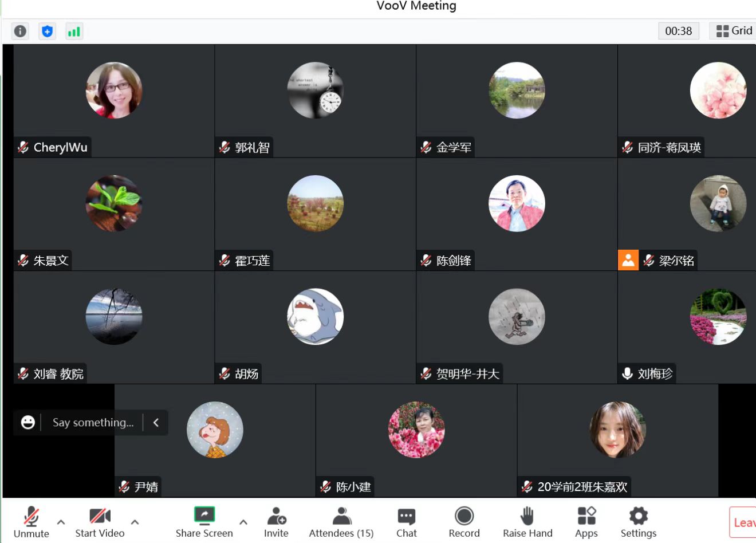The image size is (756, 543).
Task: Open the Apps panel
Action: coord(586,522)
